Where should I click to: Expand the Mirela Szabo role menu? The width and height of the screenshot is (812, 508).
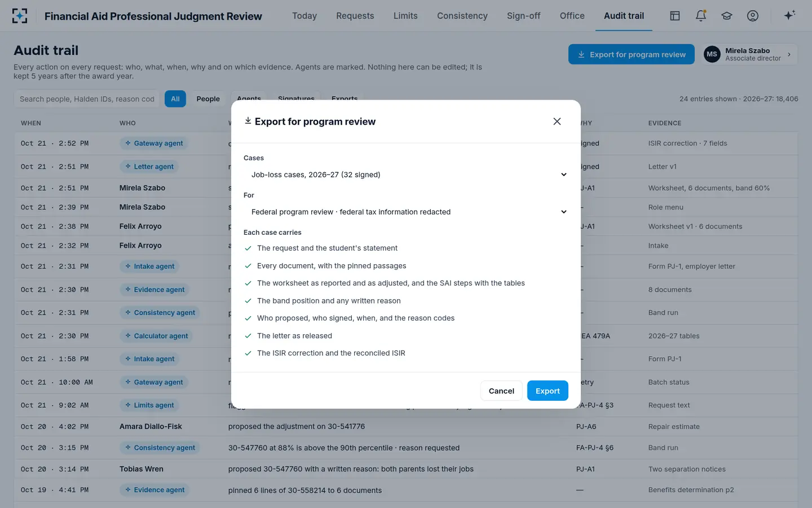pyautogui.click(x=750, y=54)
